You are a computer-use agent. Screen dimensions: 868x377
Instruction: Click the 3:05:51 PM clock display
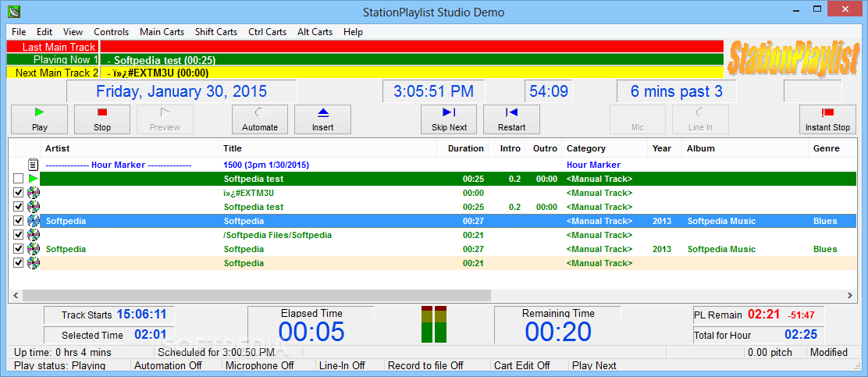pos(433,91)
